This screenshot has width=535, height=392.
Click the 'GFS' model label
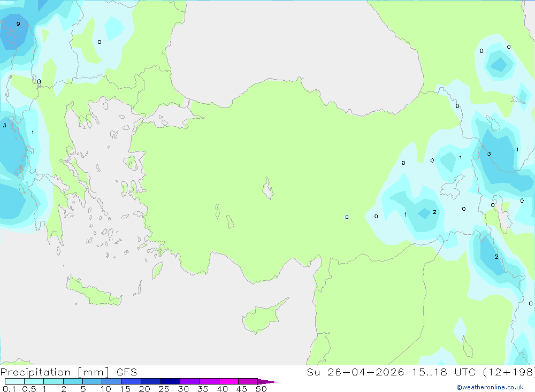pyautogui.click(x=127, y=372)
